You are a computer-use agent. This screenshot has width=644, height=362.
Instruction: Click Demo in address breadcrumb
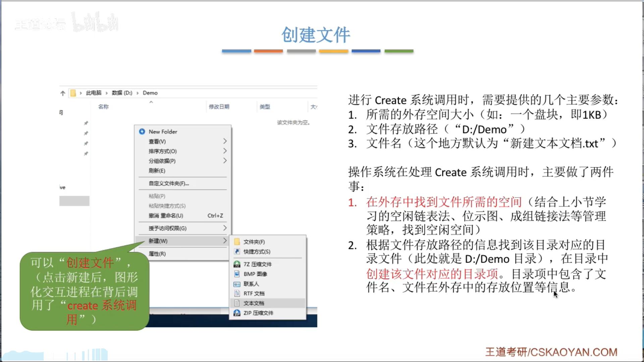[150, 93]
